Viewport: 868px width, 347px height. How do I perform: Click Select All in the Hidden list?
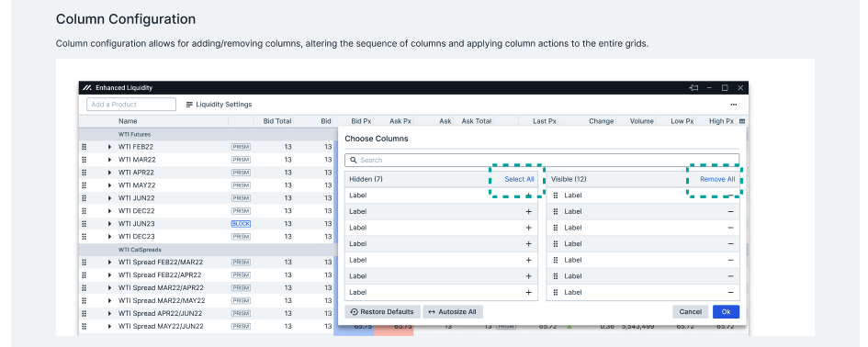(519, 179)
